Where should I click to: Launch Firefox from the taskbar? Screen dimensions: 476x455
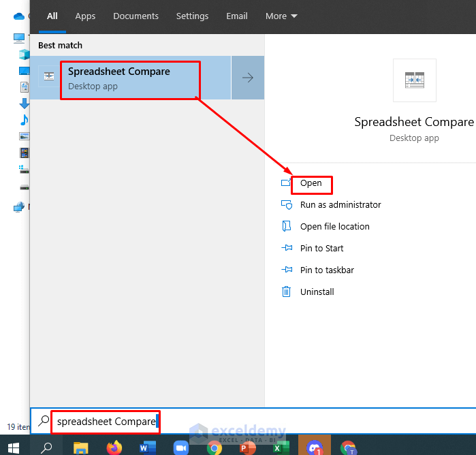114,448
